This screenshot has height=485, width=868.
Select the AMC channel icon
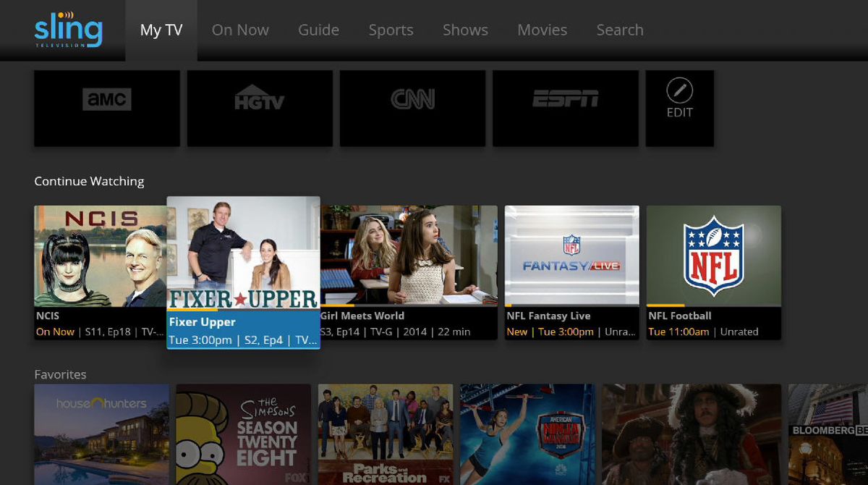pyautogui.click(x=106, y=107)
